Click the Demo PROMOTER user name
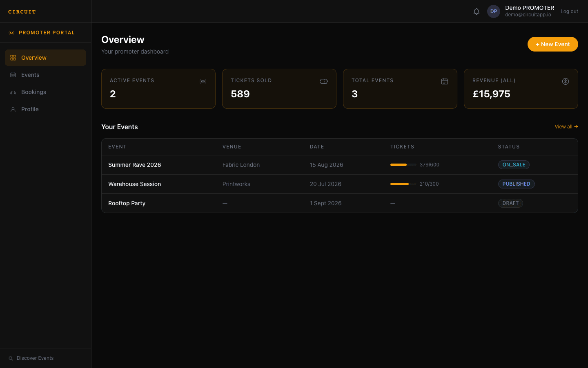 [x=530, y=8]
